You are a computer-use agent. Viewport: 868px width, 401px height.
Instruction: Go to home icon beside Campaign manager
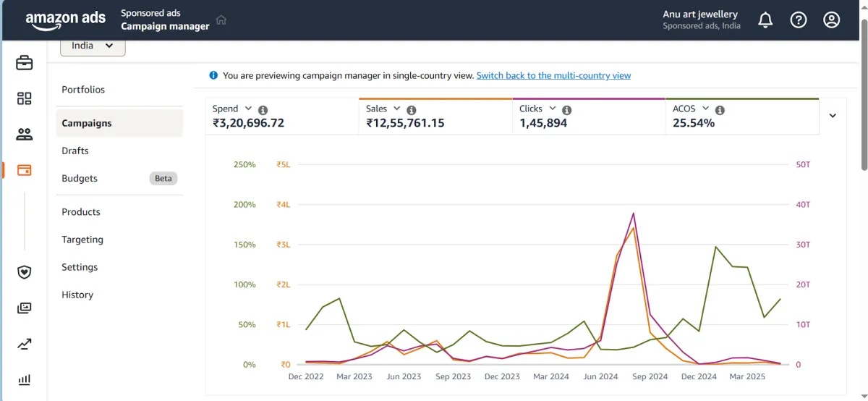click(x=221, y=20)
